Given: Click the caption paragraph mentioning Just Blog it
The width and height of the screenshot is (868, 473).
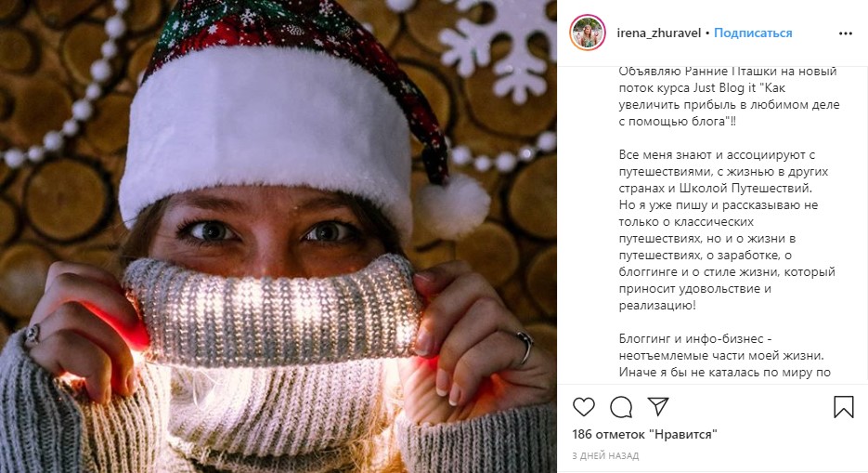Looking at the screenshot, I should [729, 97].
